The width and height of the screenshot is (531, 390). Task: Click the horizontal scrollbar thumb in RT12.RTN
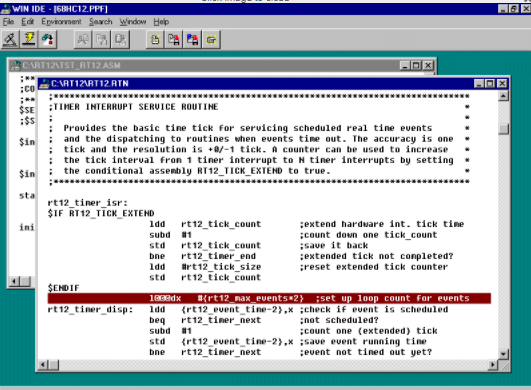click(54, 365)
